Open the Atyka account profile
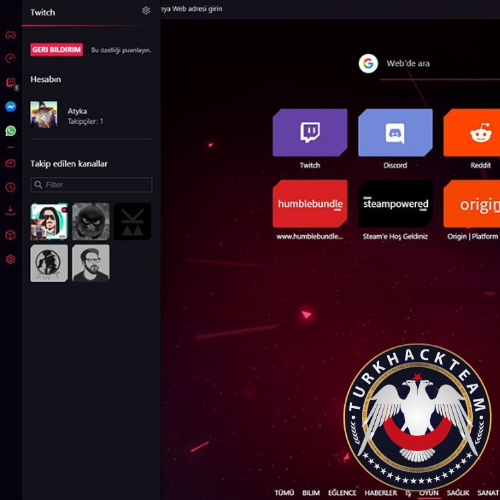Screen dimensions: 500x500 tap(67, 115)
